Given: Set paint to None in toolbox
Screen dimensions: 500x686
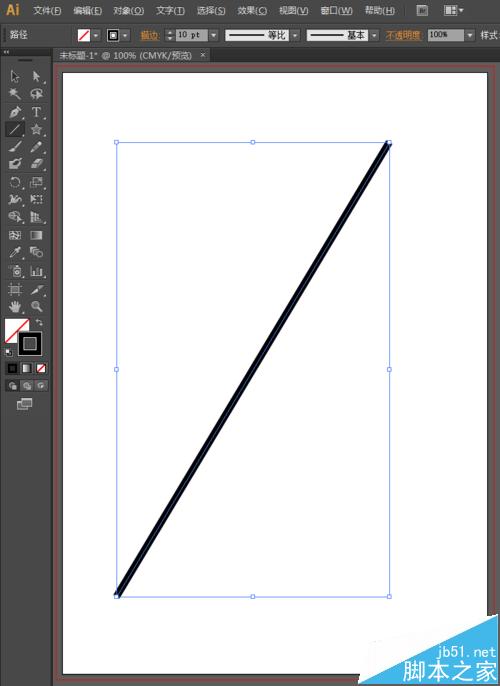Looking at the screenshot, I should point(41,368).
